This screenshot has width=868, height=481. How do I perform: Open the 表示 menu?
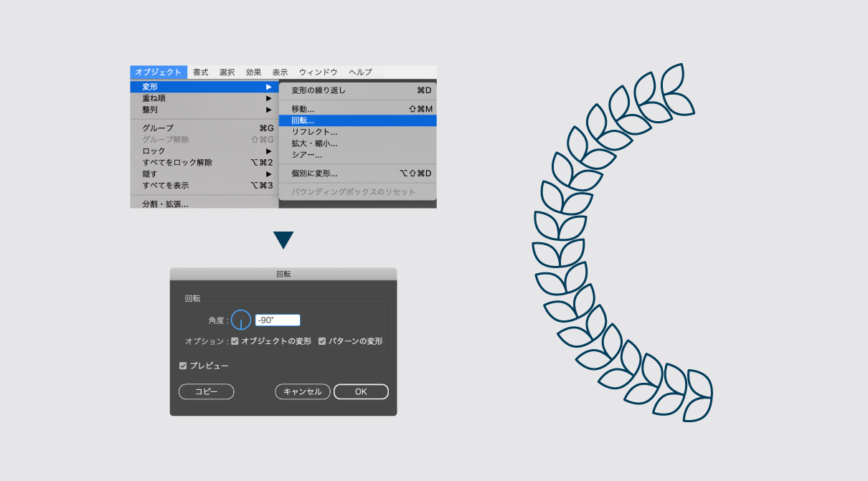(x=280, y=72)
